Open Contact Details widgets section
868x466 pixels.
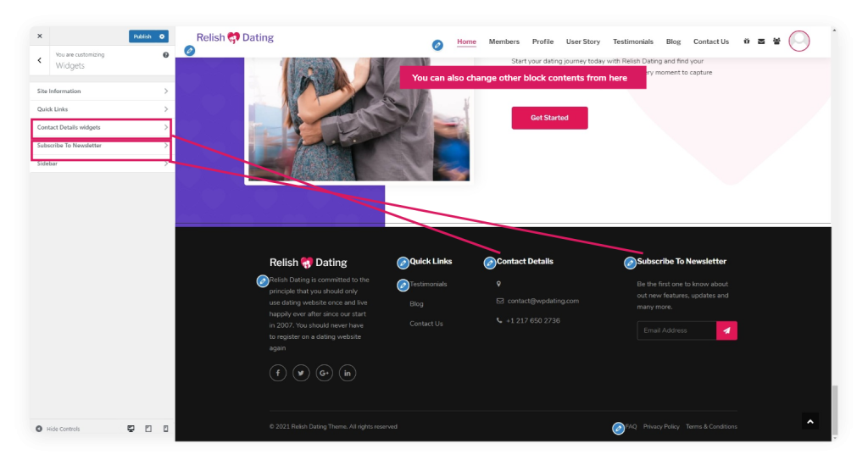coord(102,128)
